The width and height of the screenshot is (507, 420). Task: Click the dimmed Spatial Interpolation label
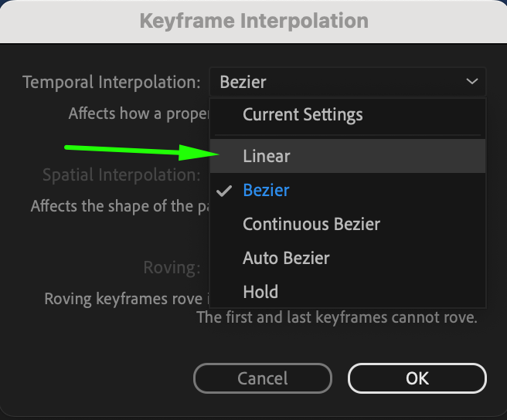121,175
